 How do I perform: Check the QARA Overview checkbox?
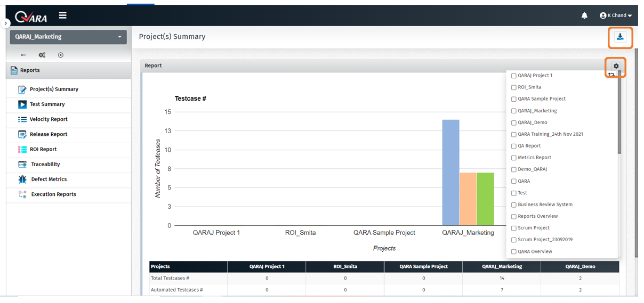513,251
